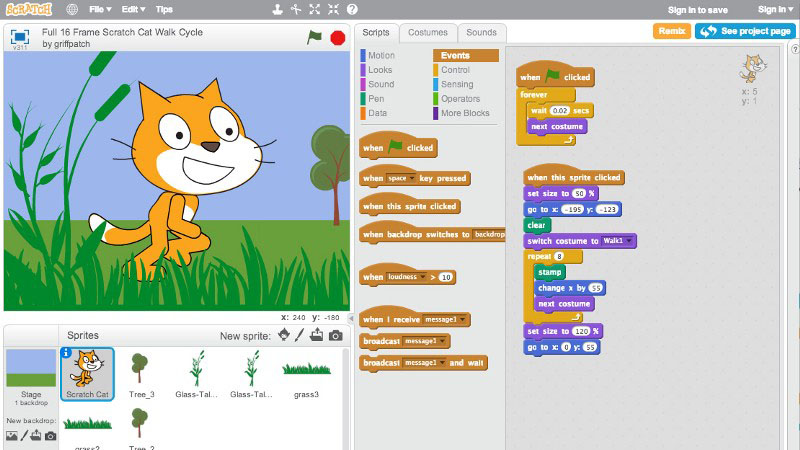The height and width of the screenshot is (450, 800).
Task: Click the clear block in script
Action: (x=536, y=225)
